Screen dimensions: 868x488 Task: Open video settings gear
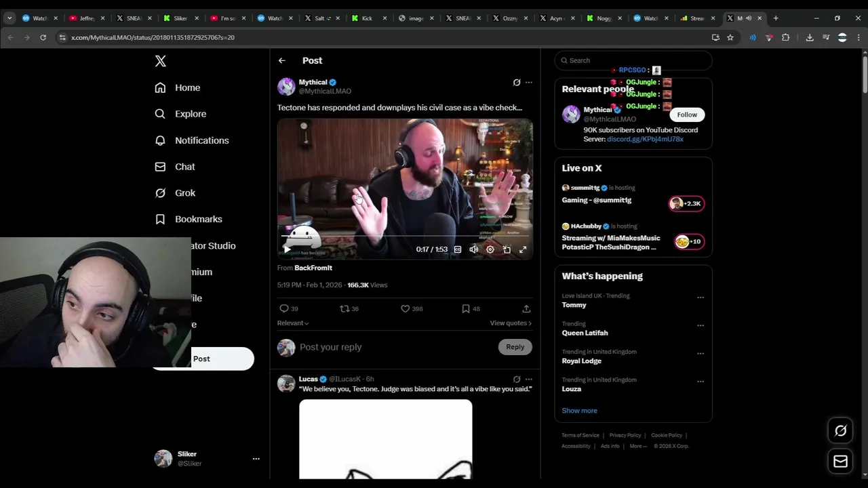pos(490,249)
